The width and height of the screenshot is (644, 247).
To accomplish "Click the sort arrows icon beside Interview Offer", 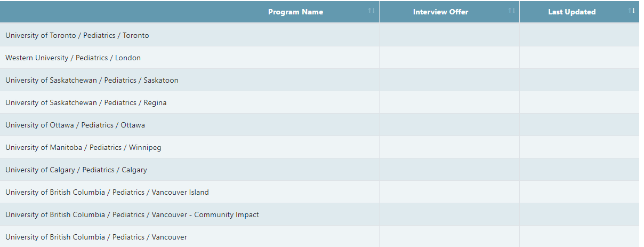I will 512,11.
